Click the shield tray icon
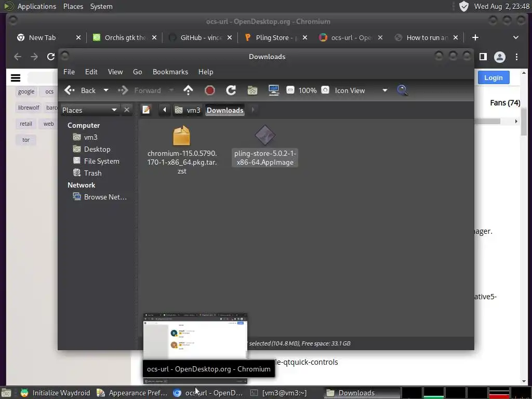Screen dimensions: 532x399 tap(463, 6)
